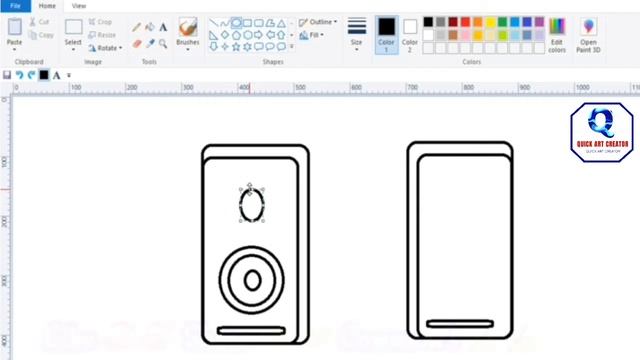Choose the Four-point star shape

(224, 47)
